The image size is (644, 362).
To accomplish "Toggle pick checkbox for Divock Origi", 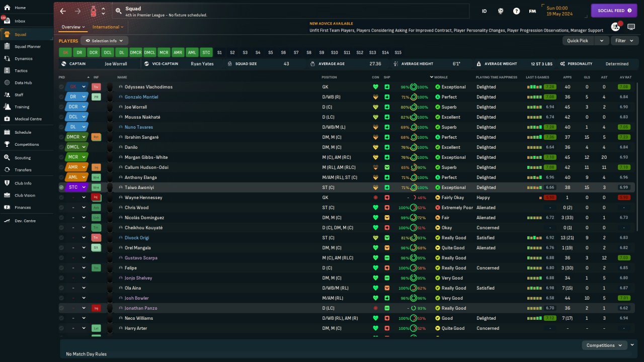I will click(x=61, y=238).
